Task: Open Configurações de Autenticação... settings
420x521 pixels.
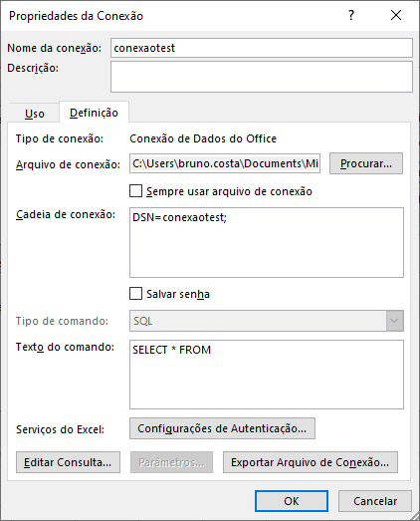Action: click(x=222, y=428)
